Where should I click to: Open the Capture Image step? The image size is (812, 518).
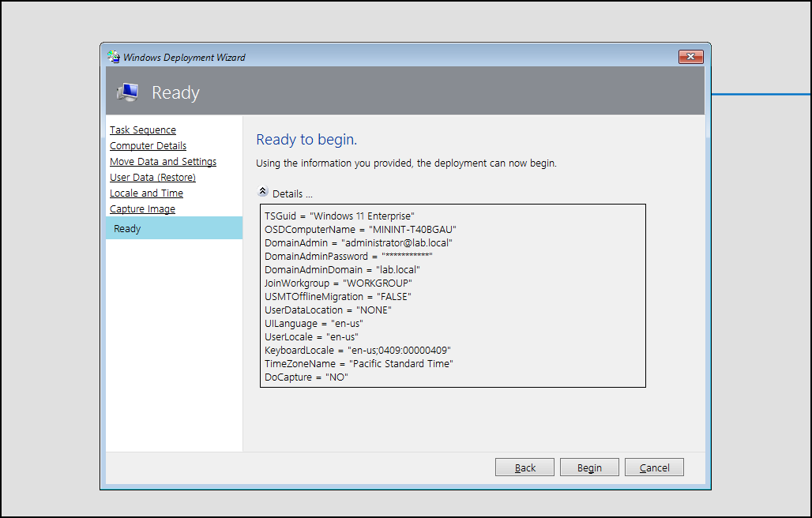click(x=142, y=209)
